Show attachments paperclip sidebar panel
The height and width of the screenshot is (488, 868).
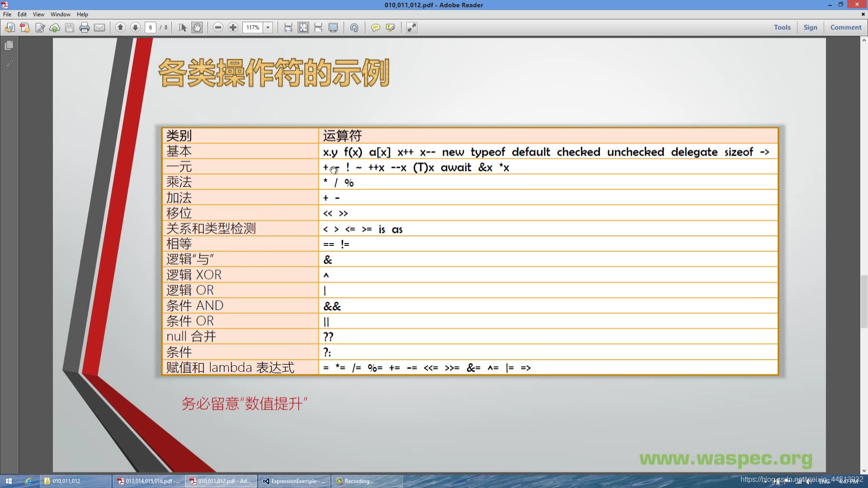[9, 65]
